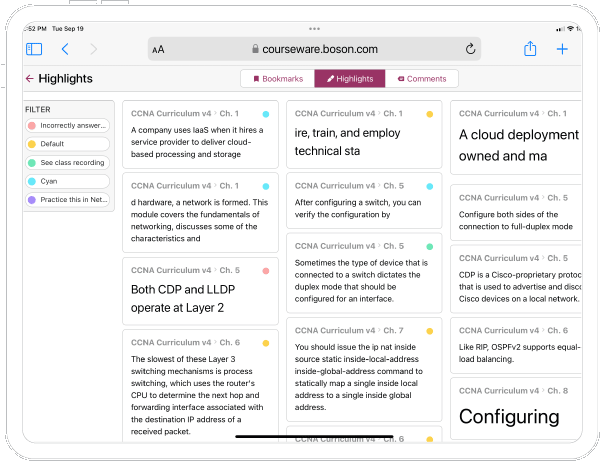Image resolution: width=601 pixels, height=462 pixels.
Task: Click the back arrow beside Highlights title
Action: [x=29, y=79]
